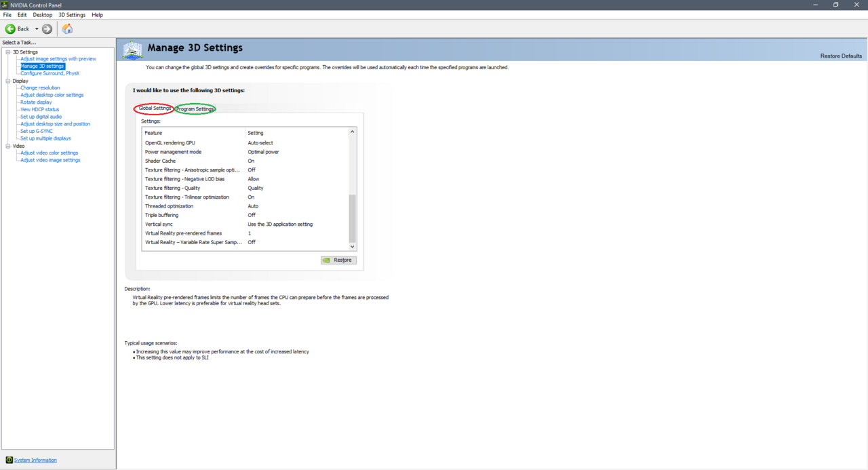This screenshot has width=868, height=470.
Task: Open the Help menu
Action: tap(97, 15)
